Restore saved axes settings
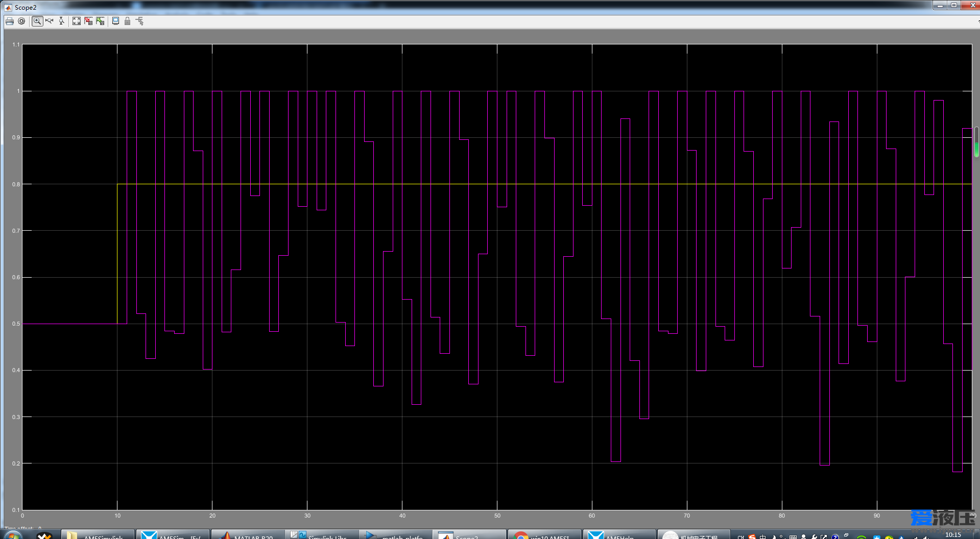980x539 pixels. (x=100, y=21)
